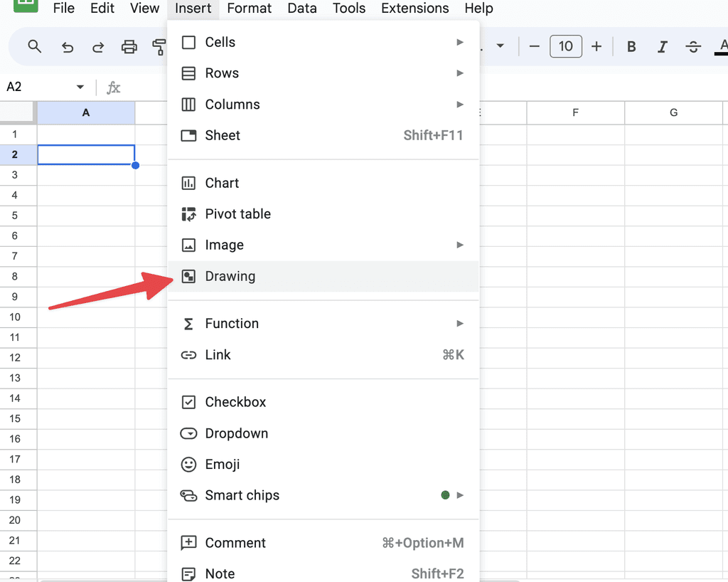Viewport: 728px width, 582px height.
Task: Increase font size with plus button
Action: [596, 46]
